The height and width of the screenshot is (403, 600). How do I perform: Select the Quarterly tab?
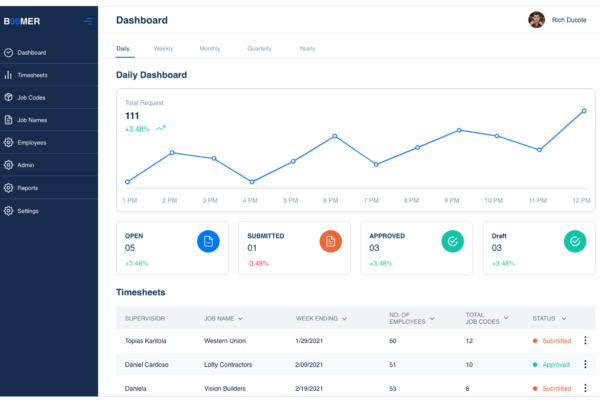259,48
